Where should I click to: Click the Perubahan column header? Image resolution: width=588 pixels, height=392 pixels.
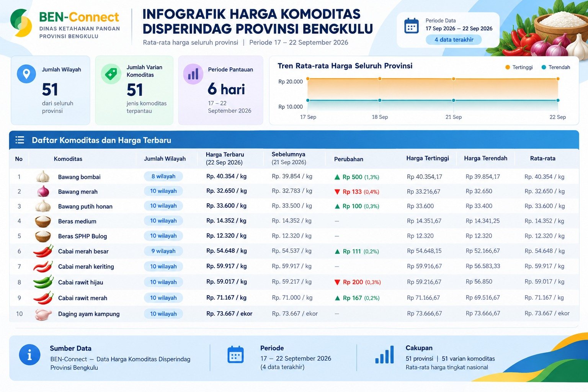(x=349, y=159)
